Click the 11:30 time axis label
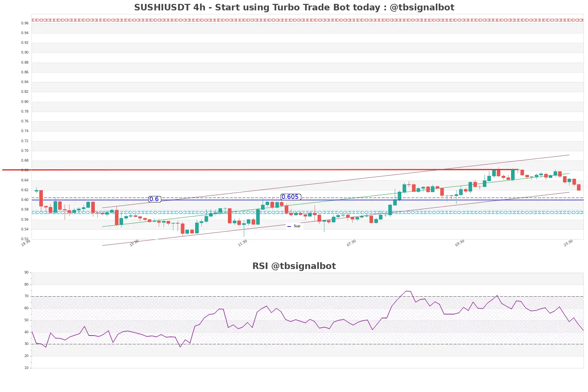Viewport: 588px width, 392px height. point(243,243)
